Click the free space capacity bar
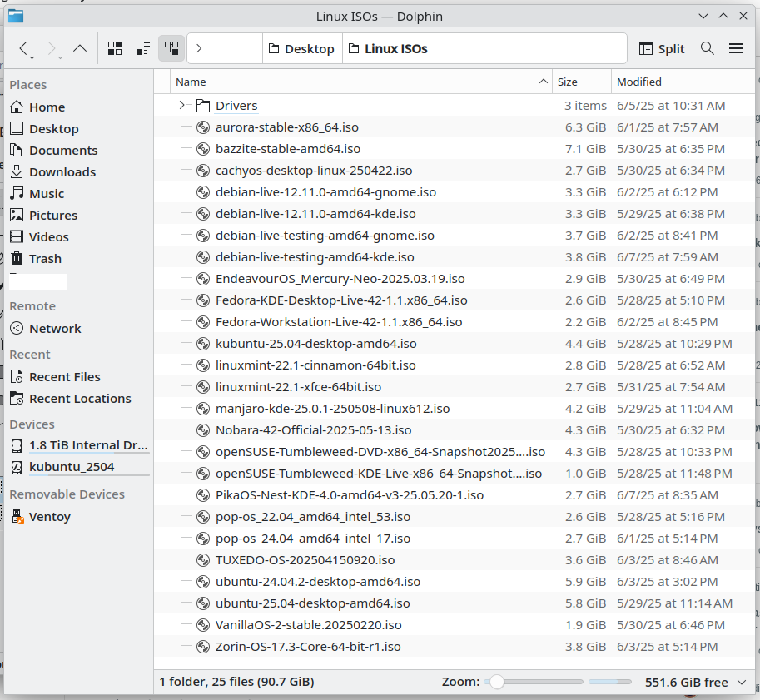 [x=609, y=682]
